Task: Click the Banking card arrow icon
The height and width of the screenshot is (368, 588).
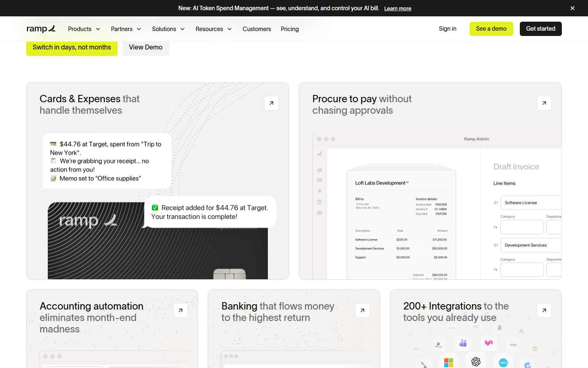Action: [x=363, y=310]
